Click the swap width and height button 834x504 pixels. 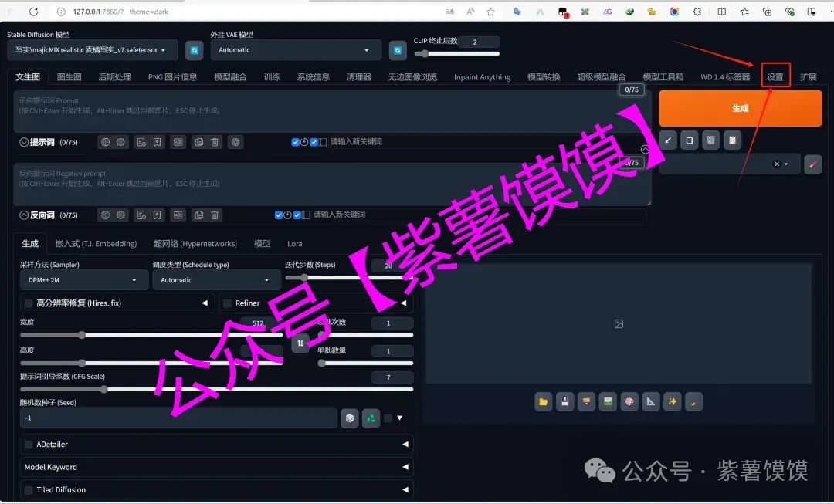(300, 343)
